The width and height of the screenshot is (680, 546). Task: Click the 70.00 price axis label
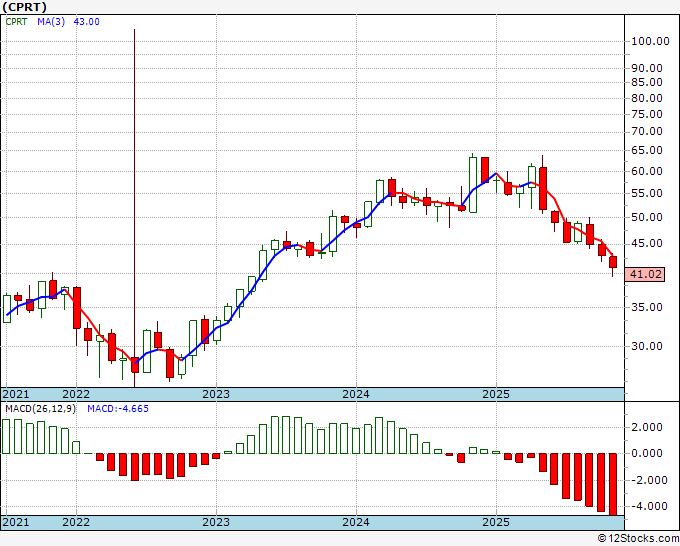pyautogui.click(x=647, y=131)
